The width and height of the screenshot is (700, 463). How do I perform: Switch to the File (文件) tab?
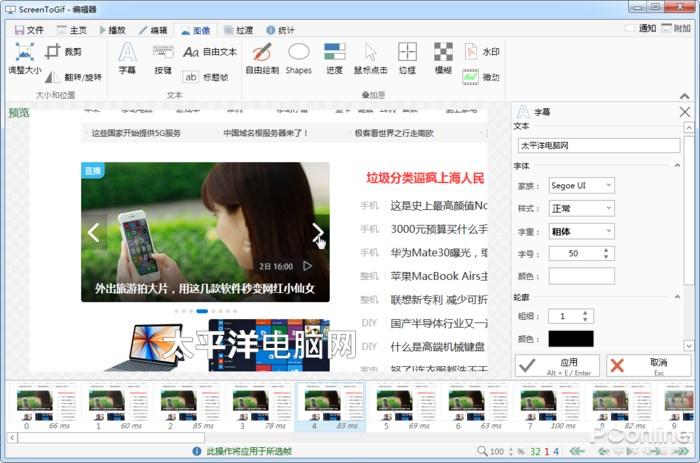[29, 30]
